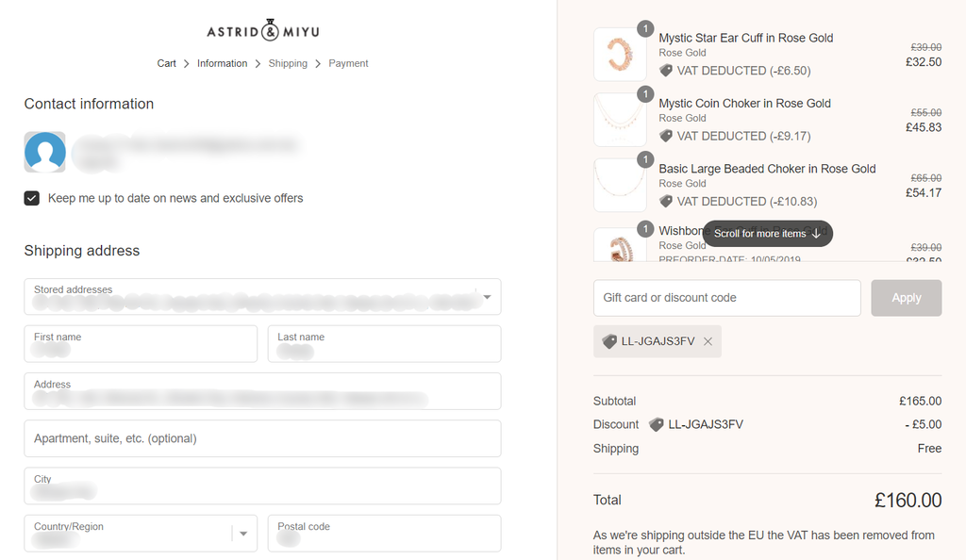Click Mystic Coin Choker in Rose Gold title
The width and height of the screenshot is (966, 560).
click(x=745, y=104)
